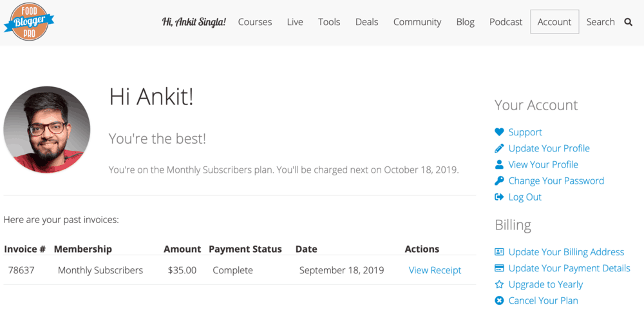Click the Log Out arrow icon

[499, 197]
